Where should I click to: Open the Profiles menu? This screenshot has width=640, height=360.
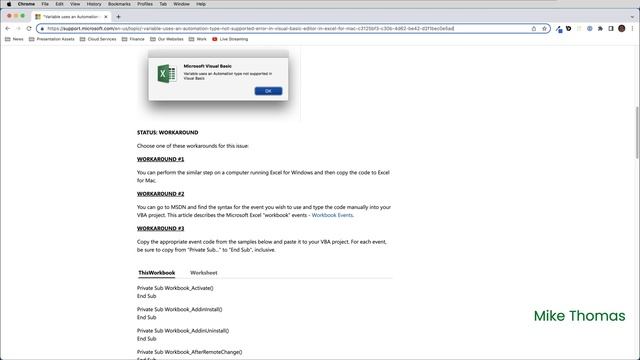point(145,4)
